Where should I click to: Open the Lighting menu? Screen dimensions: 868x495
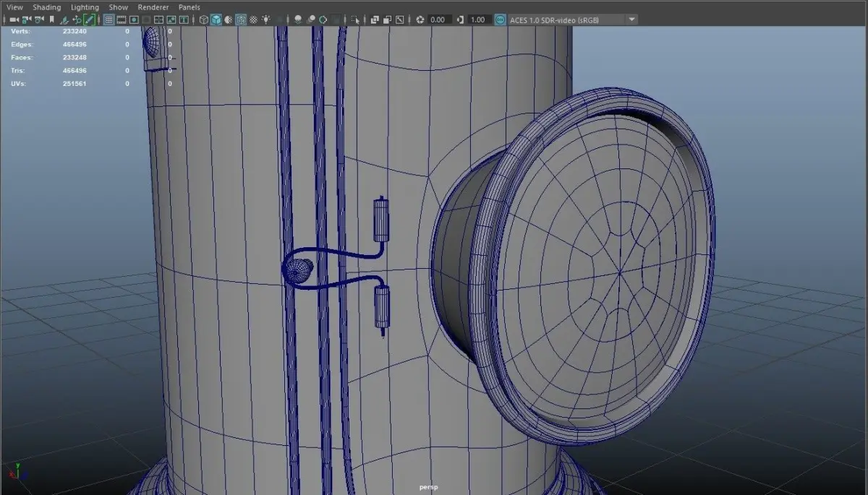85,7
